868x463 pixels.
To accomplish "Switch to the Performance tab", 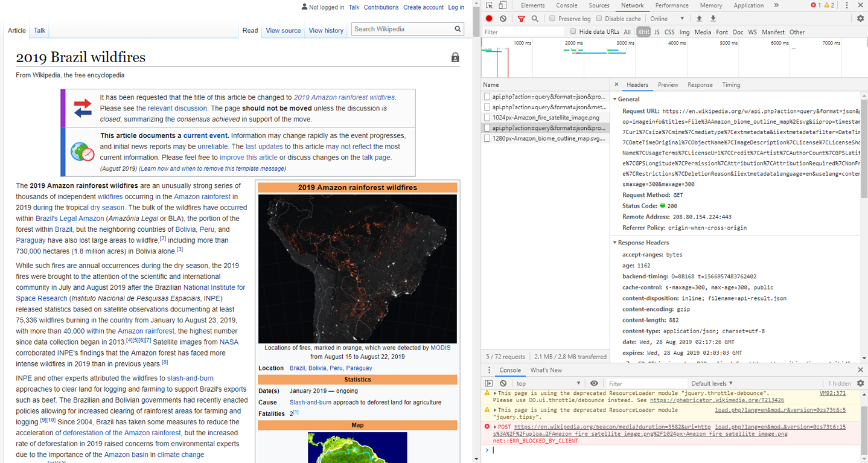I will tap(672, 5).
